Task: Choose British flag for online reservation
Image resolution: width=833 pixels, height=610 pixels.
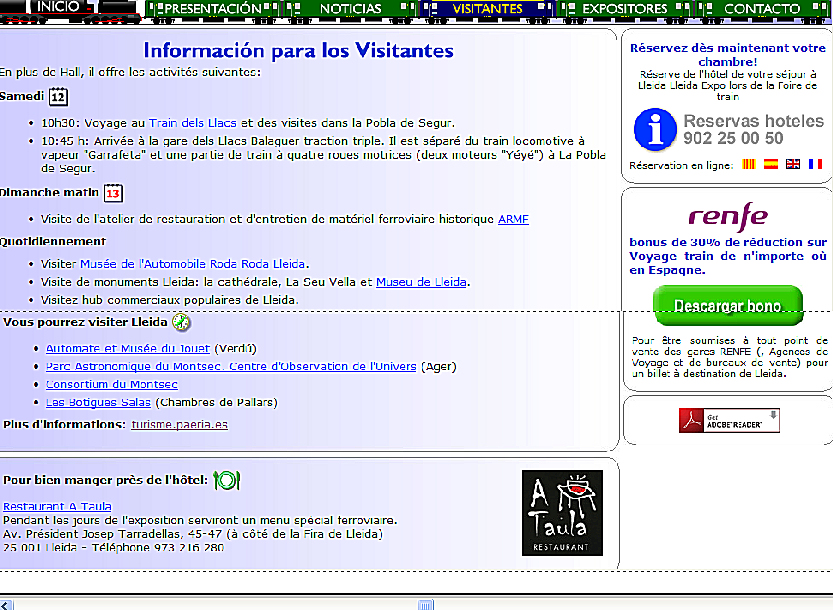Action: 793,164
